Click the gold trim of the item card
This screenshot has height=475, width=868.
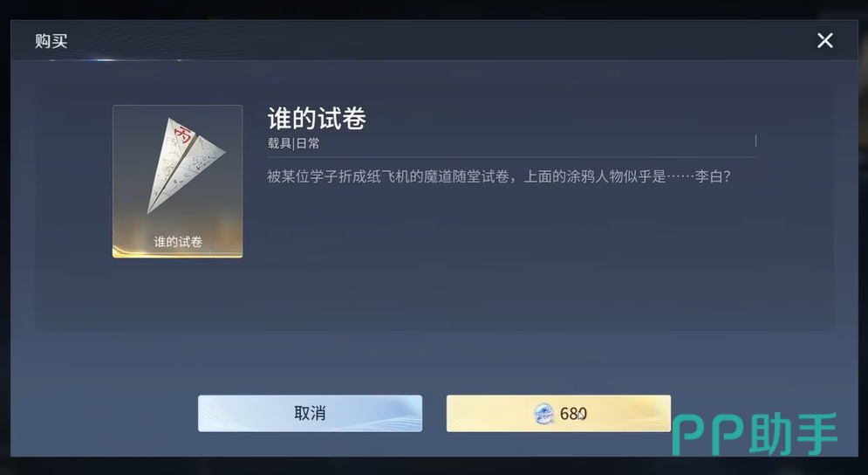[178, 251]
